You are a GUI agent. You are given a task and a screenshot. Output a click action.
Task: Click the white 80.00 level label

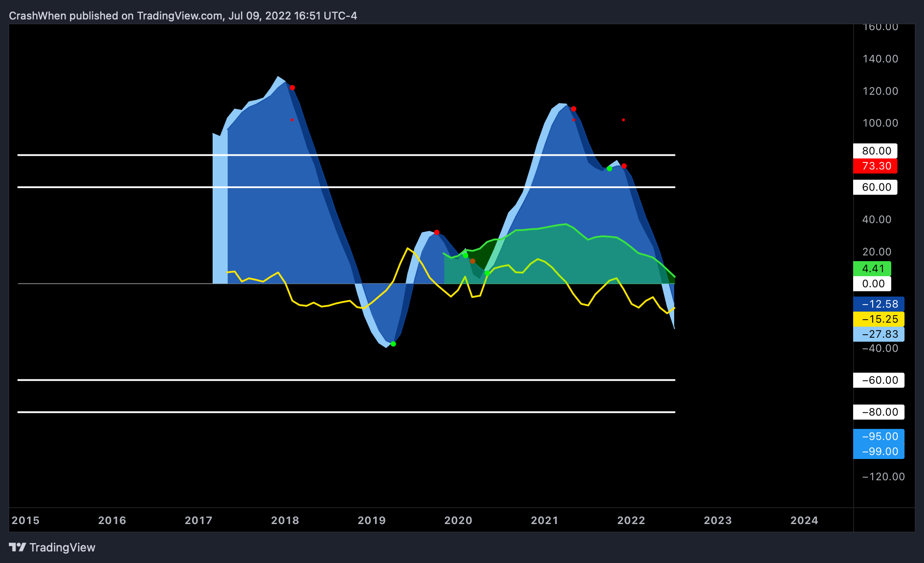point(875,151)
